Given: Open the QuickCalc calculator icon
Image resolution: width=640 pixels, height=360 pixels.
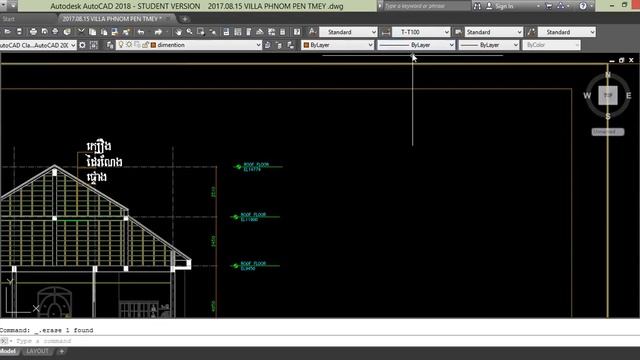Looking at the screenshot, I should (282, 32).
